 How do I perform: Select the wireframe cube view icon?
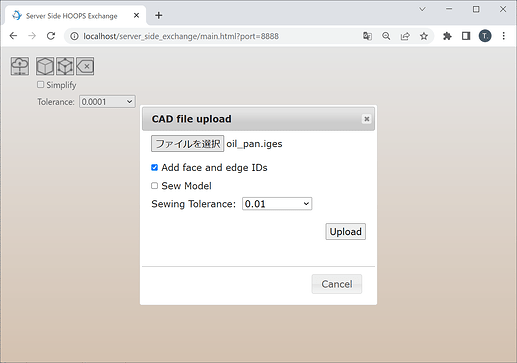tap(65, 66)
